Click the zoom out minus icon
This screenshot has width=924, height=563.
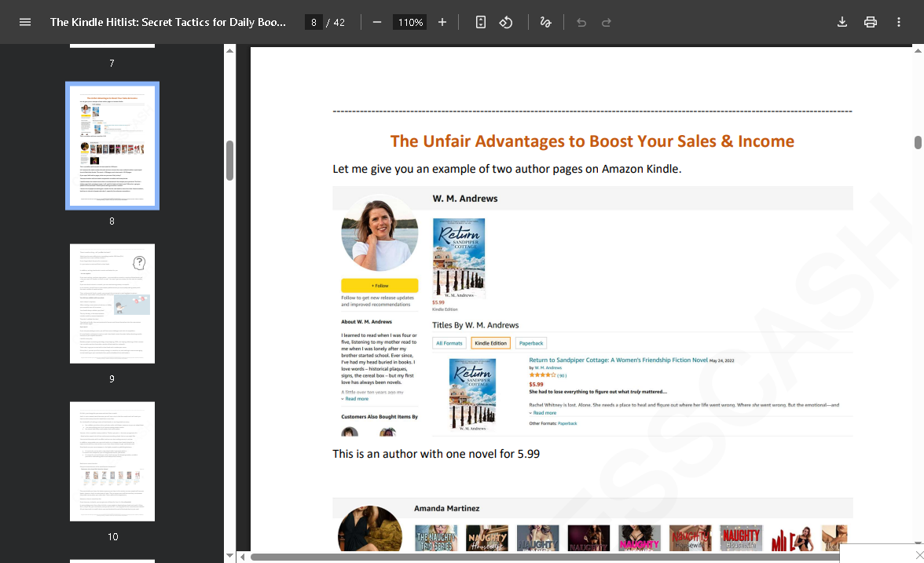(377, 22)
